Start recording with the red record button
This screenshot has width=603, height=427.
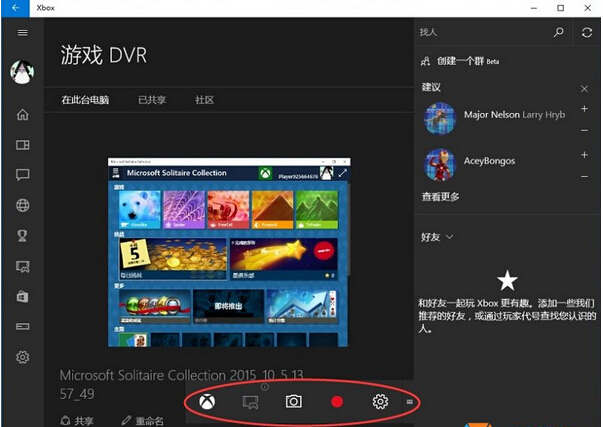pos(337,402)
